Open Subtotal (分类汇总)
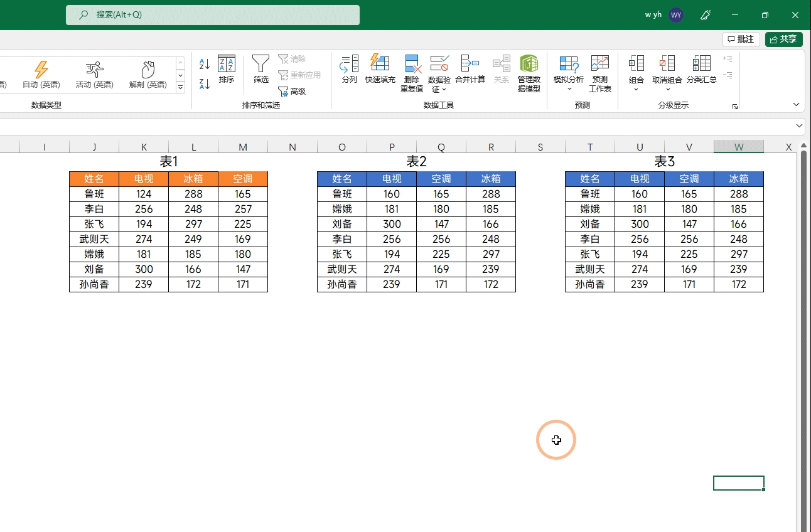Image resolution: width=811 pixels, height=532 pixels. pyautogui.click(x=702, y=70)
